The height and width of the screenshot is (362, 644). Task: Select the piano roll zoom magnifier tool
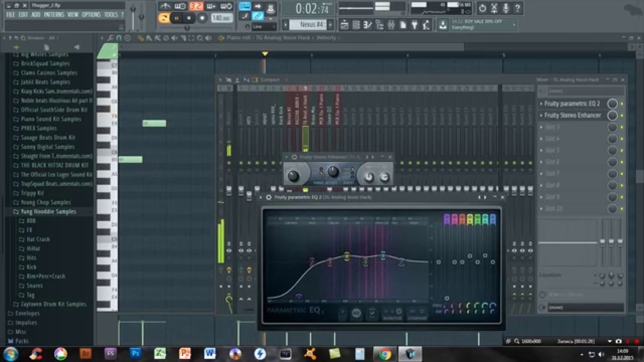(200, 38)
